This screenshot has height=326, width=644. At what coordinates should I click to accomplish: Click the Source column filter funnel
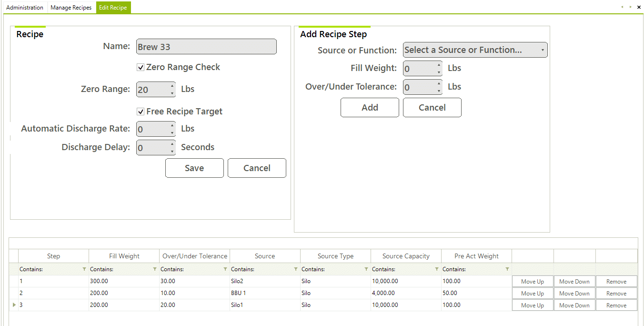(x=296, y=269)
